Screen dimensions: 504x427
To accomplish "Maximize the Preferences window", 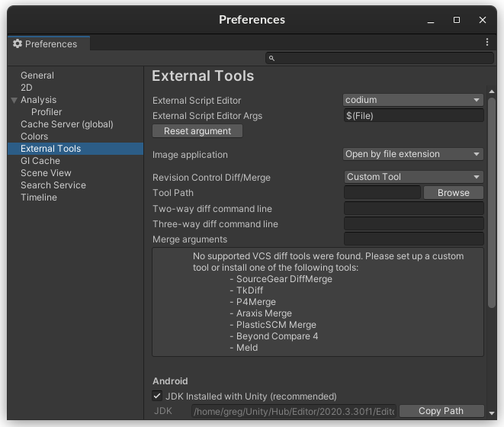I will click(457, 20).
